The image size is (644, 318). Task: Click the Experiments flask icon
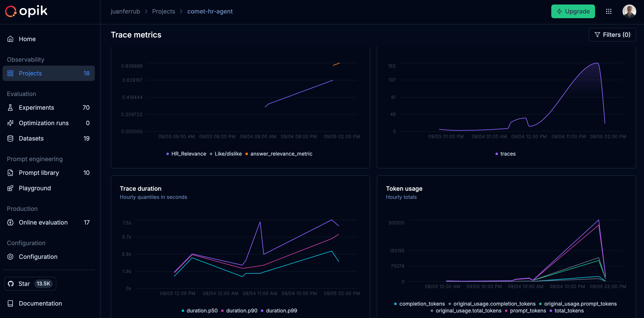[x=10, y=108]
